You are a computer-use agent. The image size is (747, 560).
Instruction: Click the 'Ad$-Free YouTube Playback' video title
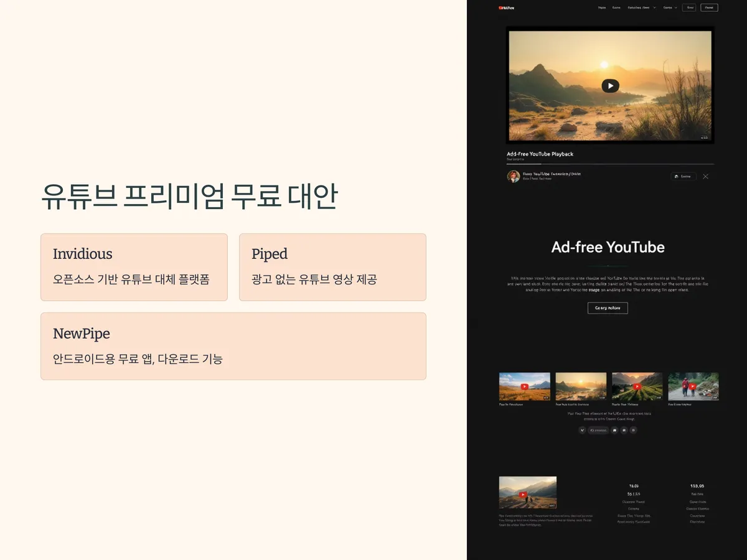point(540,154)
